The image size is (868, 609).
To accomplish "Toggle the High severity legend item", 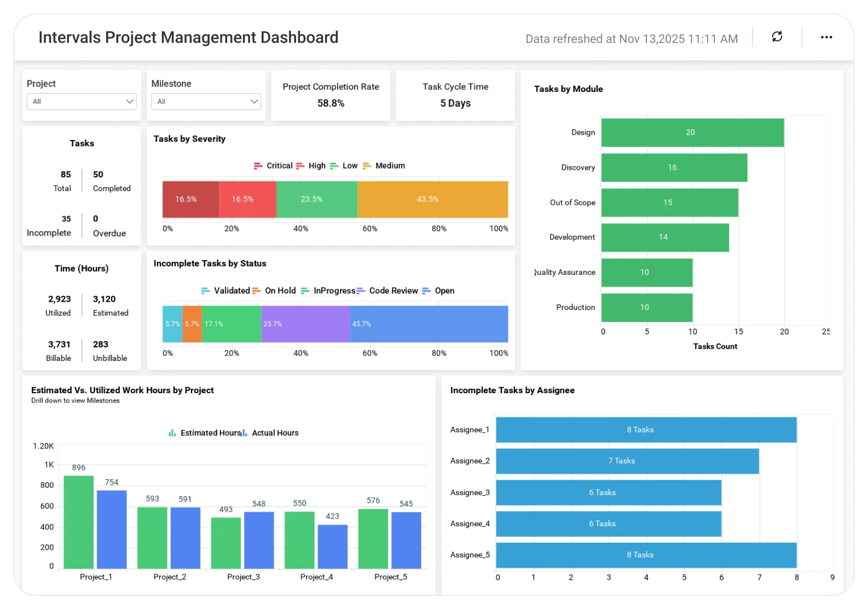I will [x=311, y=165].
